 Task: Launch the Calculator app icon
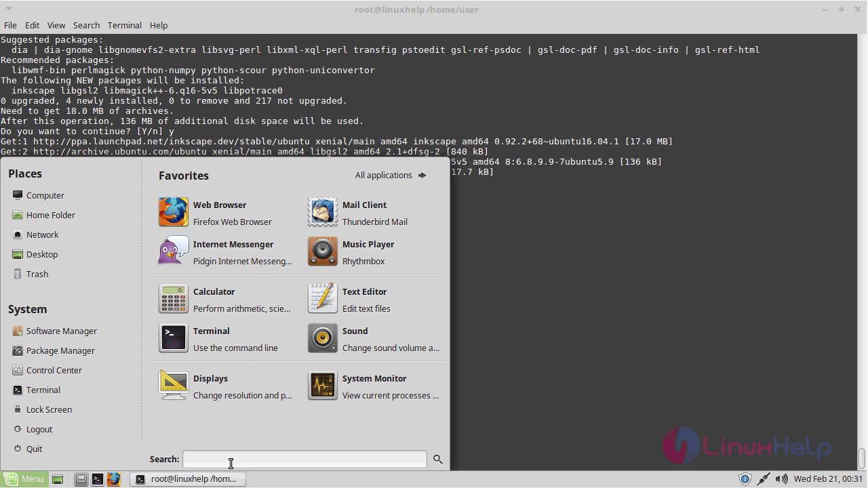pos(173,299)
